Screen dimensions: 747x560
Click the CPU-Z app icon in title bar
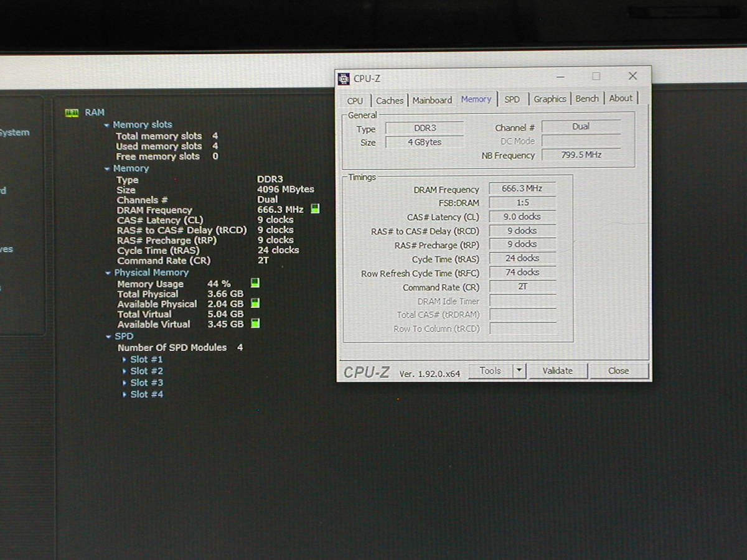(x=344, y=78)
